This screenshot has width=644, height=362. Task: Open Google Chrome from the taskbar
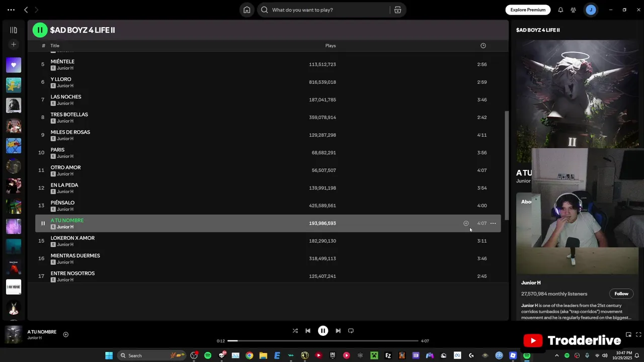pyautogui.click(x=249, y=355)
